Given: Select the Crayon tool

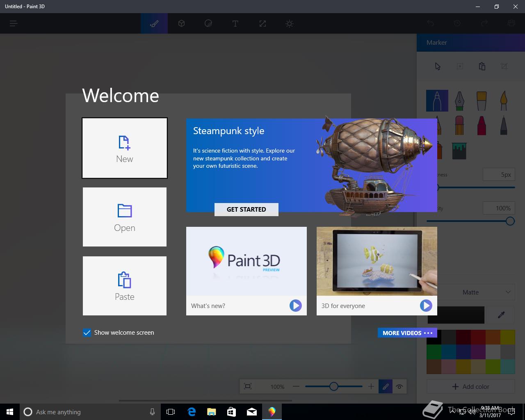Looking at the screenshot, I should coord(482,125).
